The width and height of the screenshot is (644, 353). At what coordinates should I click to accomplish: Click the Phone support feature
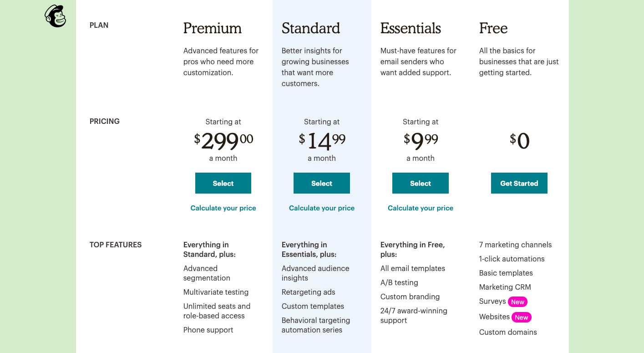click(208, 330)
